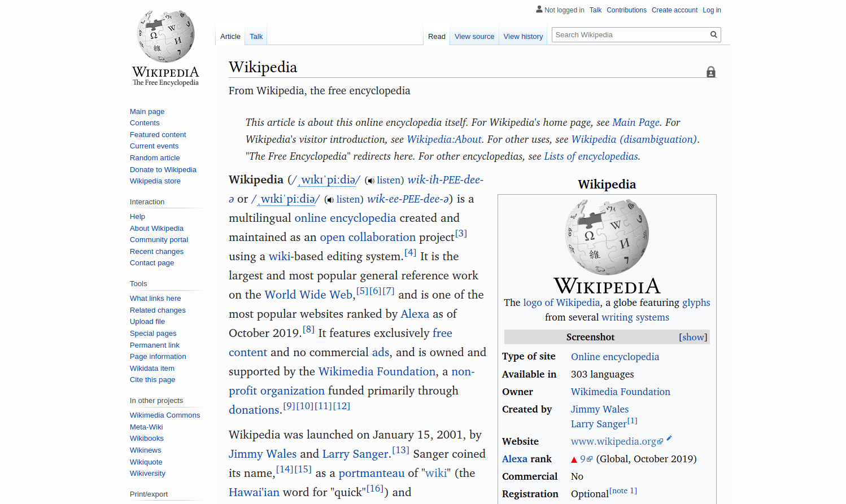Open Jimmy Wales link in infobox
Image resolution: width=846 pixels, height=504 pixels.
600,409
